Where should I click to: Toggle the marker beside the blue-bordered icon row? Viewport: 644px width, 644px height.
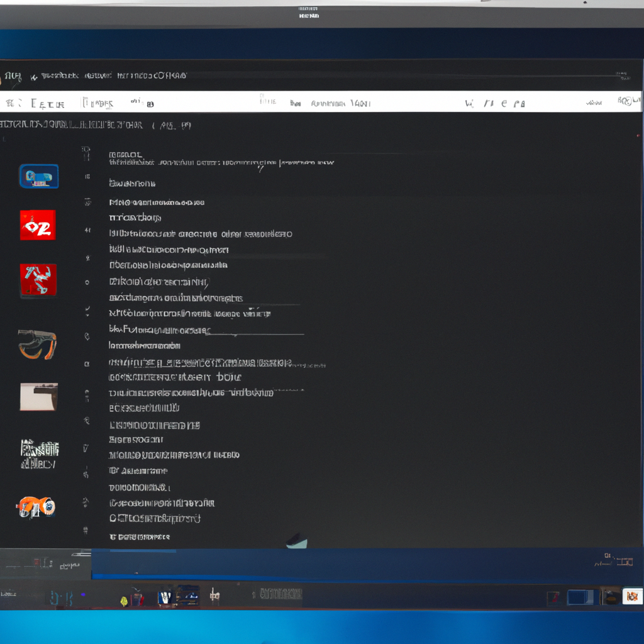pyautogui.click(x=87, y=177)
